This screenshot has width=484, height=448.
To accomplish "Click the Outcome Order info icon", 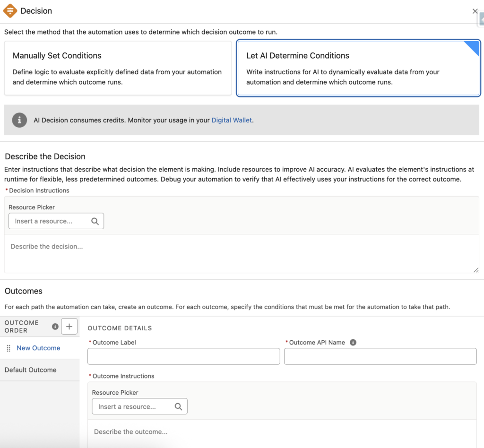I will pos(55,327).
